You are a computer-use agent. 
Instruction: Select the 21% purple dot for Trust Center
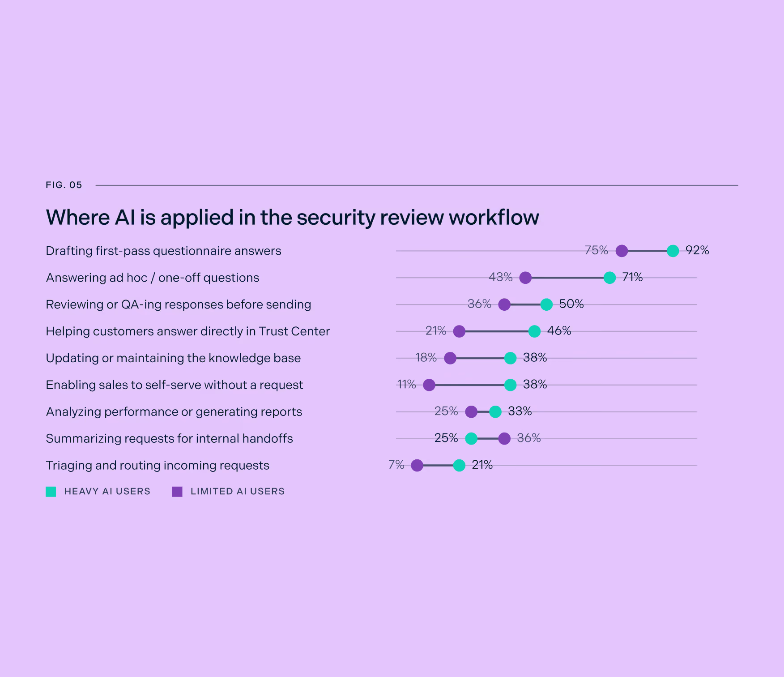click(x=459, y=331)
